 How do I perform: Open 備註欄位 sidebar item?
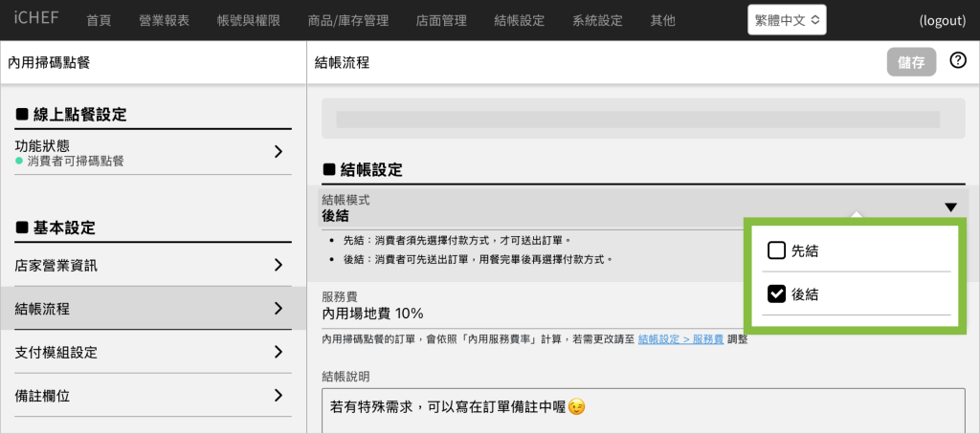(153, 395)
